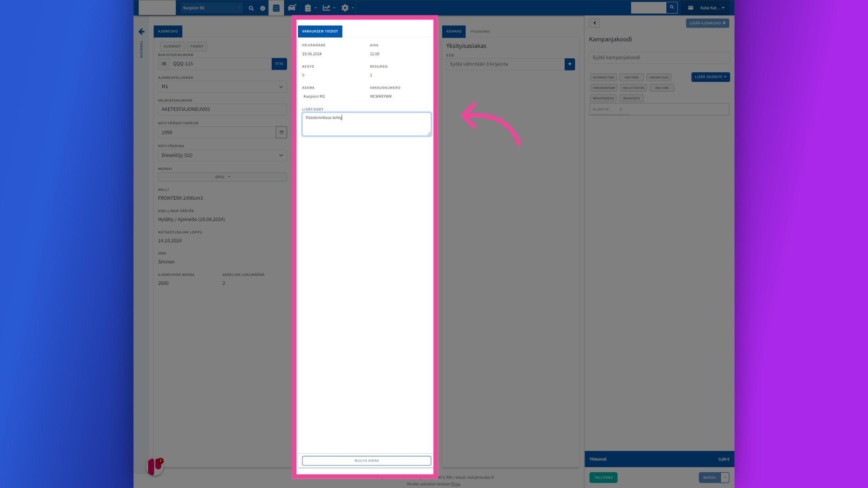Add the LAKISMITTAUS quick service
This screenshot has width=868, height=488.
[658, 78]
